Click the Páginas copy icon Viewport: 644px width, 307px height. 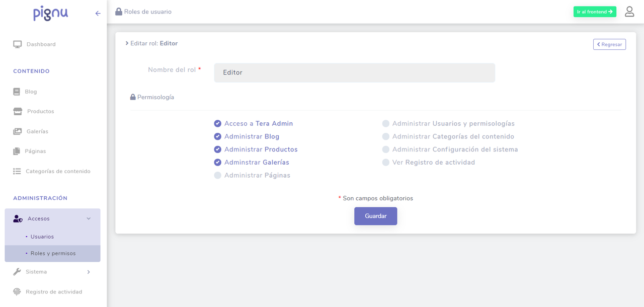pos(17,151)
